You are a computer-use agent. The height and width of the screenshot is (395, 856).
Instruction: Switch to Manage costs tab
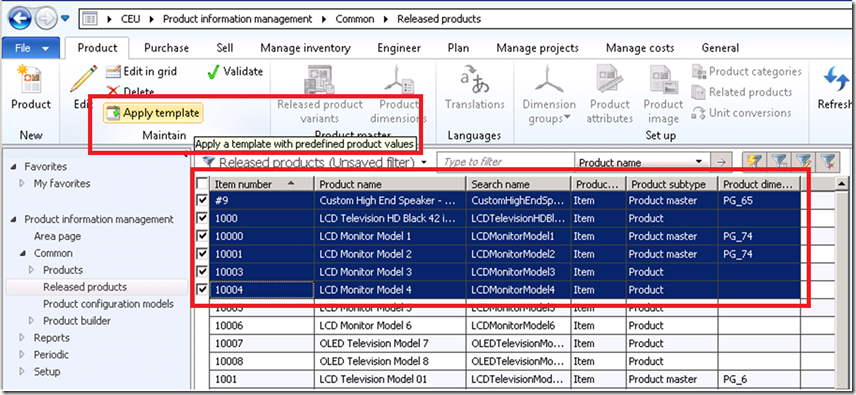click(640, 48)
